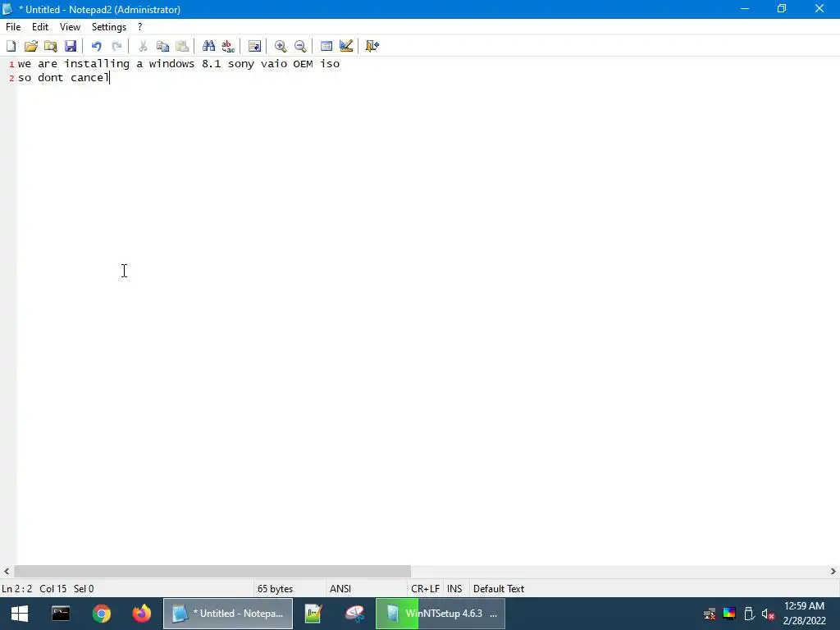Place cursor in first line text
The height and width of the screenshot is (630, 840).
(x=178, y=64)
